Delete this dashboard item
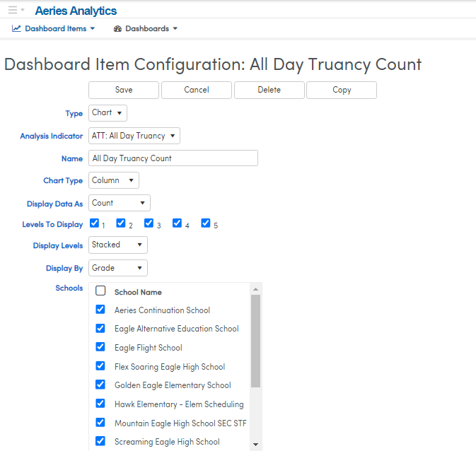 coord(269,90)
